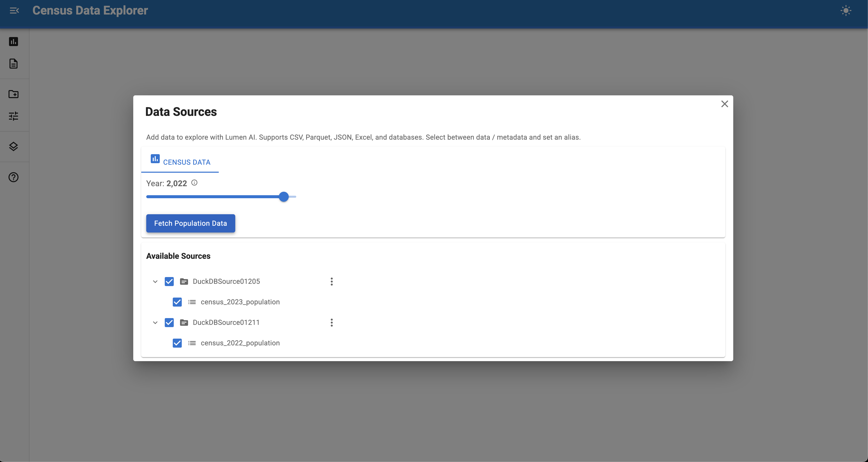
Task: Collapse the DuckDBSource01211 tree item
Action: (x=155, y=322)
